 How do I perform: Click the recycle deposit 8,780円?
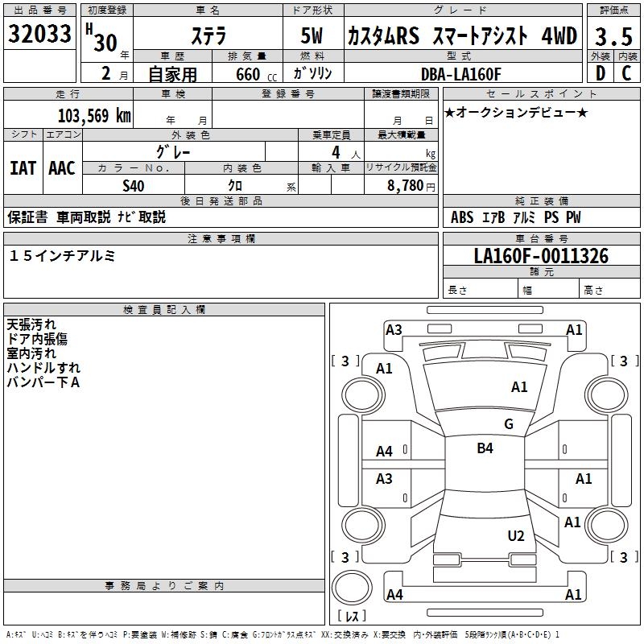(x=411, y=186)
